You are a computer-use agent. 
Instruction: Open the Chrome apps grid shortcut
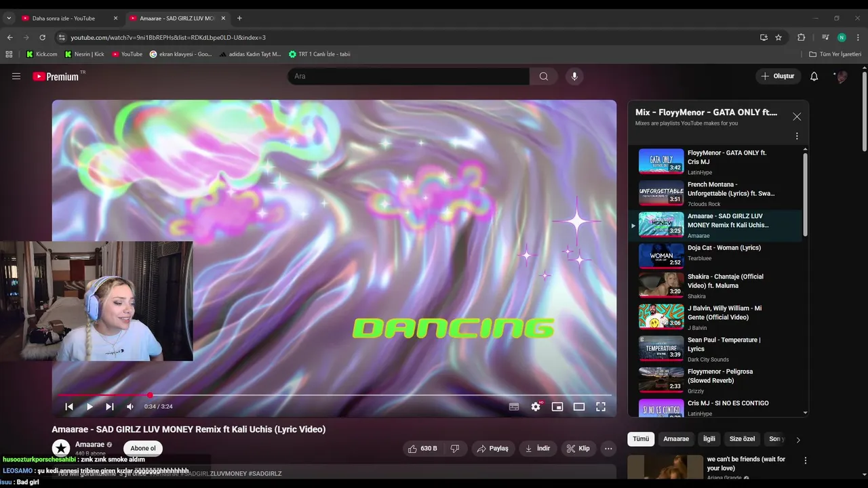(9, 54)
